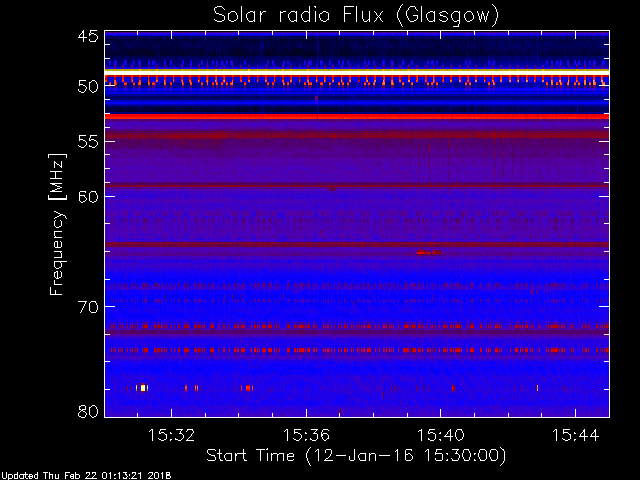The height and width of the screenshot is (480, 640).
Task: Select the 15:32 time tick label
Action: [x=171, y=435]
